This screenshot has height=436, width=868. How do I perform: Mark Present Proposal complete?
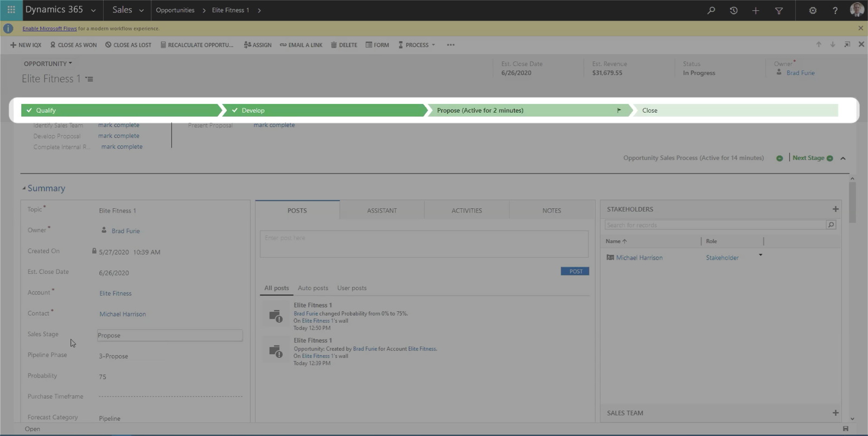pos(274,125)
